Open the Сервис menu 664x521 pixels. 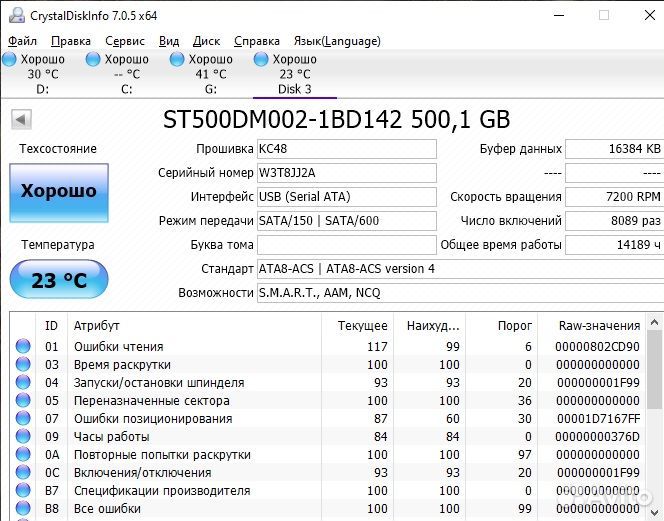pos(125,41)
